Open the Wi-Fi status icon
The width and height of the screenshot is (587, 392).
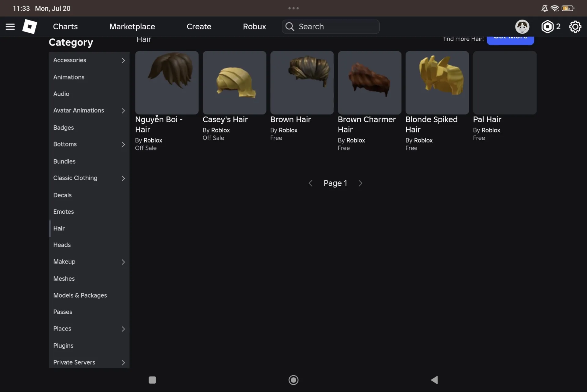(555, 8)
